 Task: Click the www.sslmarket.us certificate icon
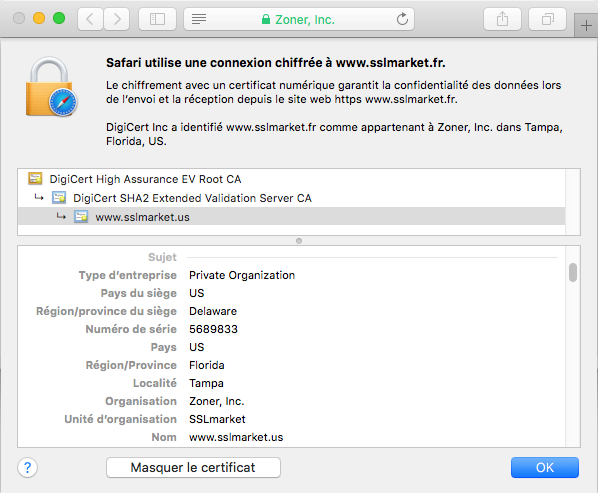81,217
